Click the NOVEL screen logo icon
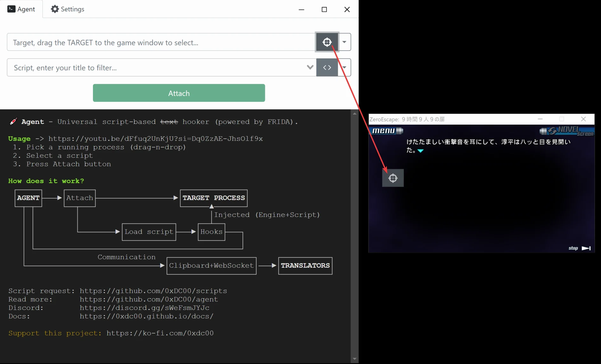 coord(567,131)
